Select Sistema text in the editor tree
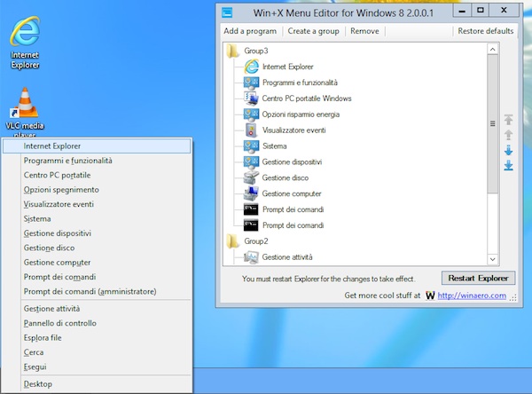The width and height of the screenshot is (532, 394). (x=275, y=146)
